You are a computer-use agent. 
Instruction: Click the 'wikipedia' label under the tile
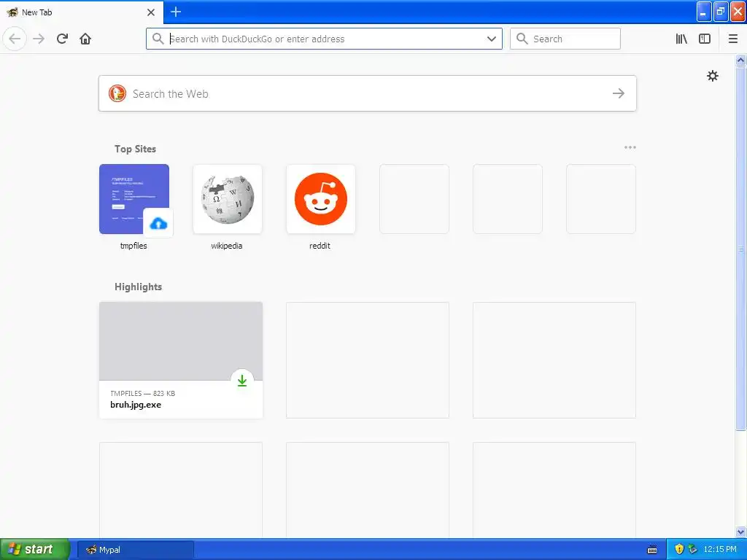(x=227, y=246)
